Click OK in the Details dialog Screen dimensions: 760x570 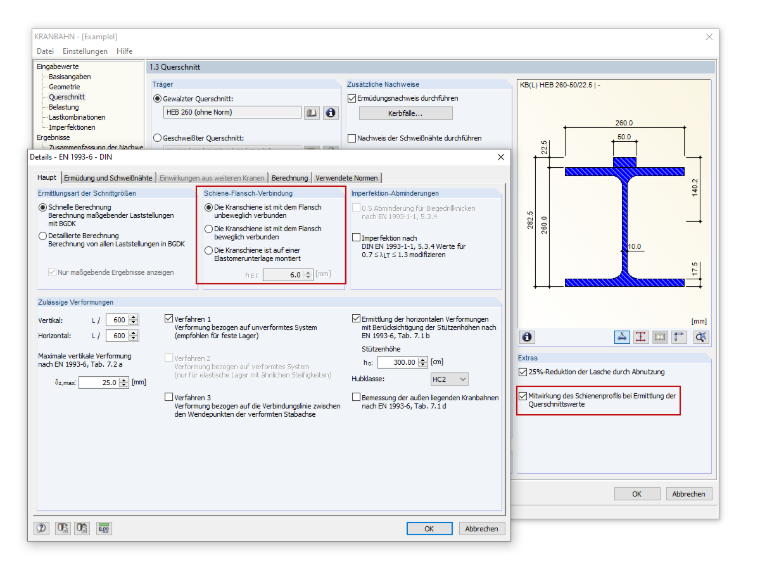(429, 528)
